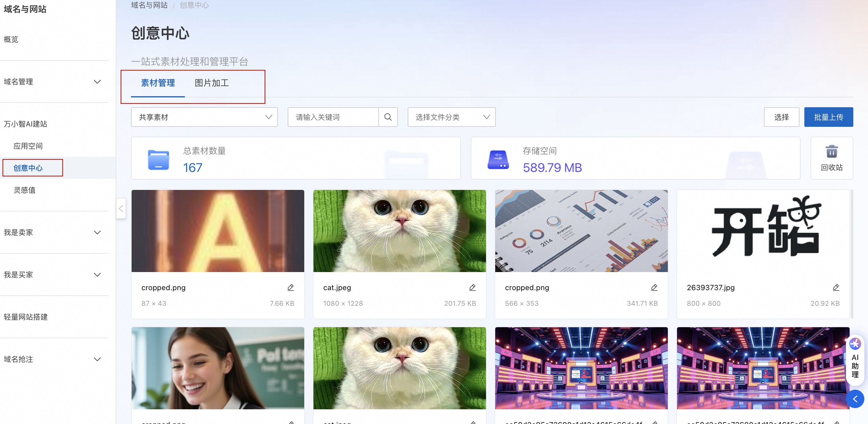Open the 选择文件分类 dropdown
Screen dimensions: 868x424
click(451, 117)
